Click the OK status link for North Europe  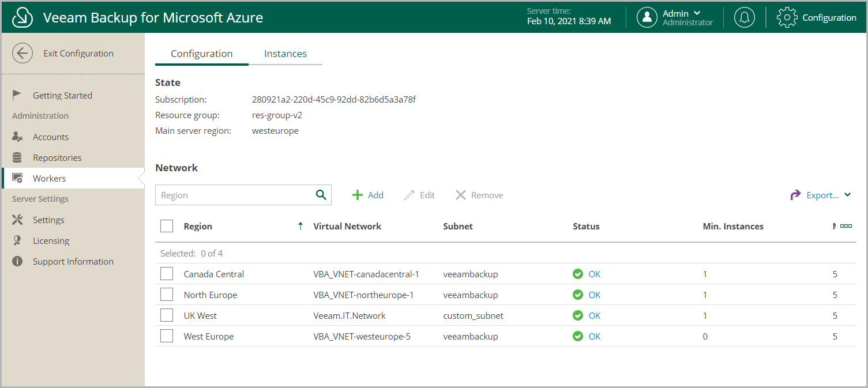595,295
